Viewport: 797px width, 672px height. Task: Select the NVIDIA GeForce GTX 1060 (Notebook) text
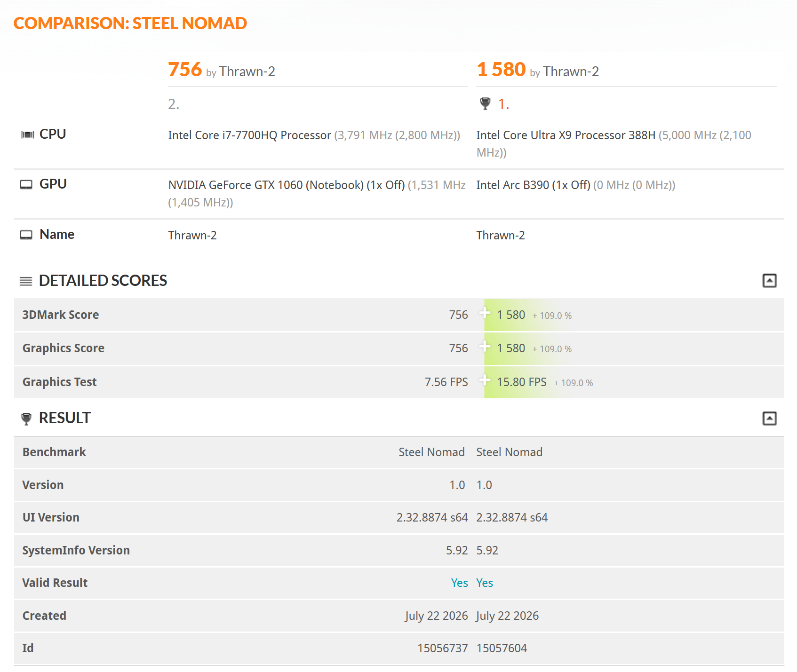(x=266, y=185)
